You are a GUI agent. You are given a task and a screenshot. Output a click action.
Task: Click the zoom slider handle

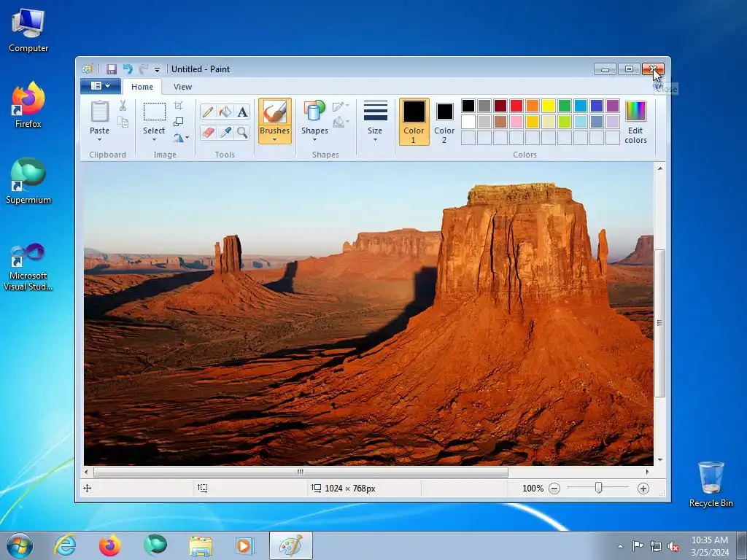(x=598, y=488)
